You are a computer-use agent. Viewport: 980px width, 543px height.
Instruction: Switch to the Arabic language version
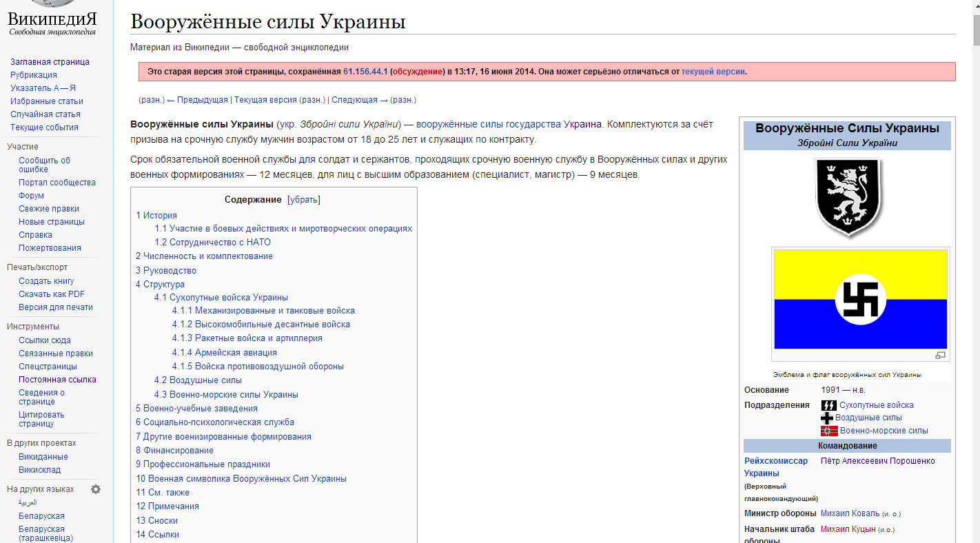28,503
